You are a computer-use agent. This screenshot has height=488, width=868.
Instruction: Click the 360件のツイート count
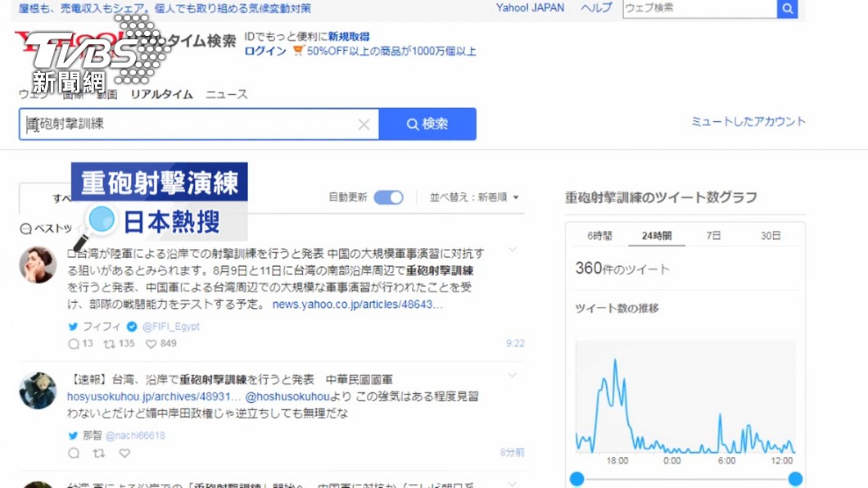click(x=622, y=269)
